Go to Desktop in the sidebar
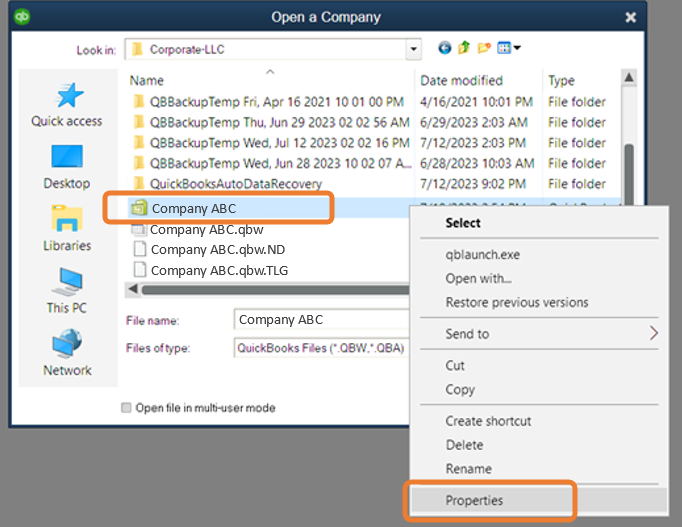 tap(67, 167)
